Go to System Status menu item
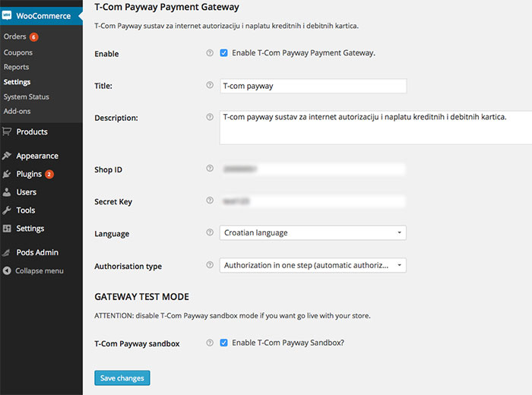 [26, 96]
